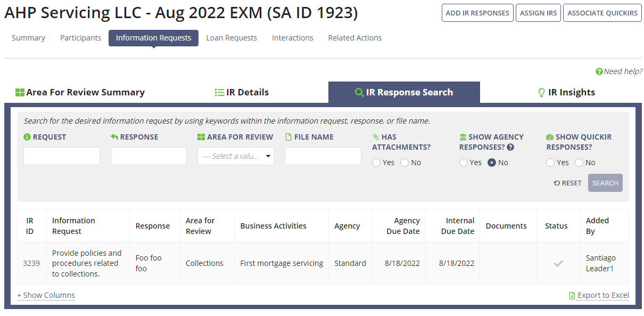Select No for Show QuickIR Responses
The width and height of the screenshot is (644, 316).
579,163
